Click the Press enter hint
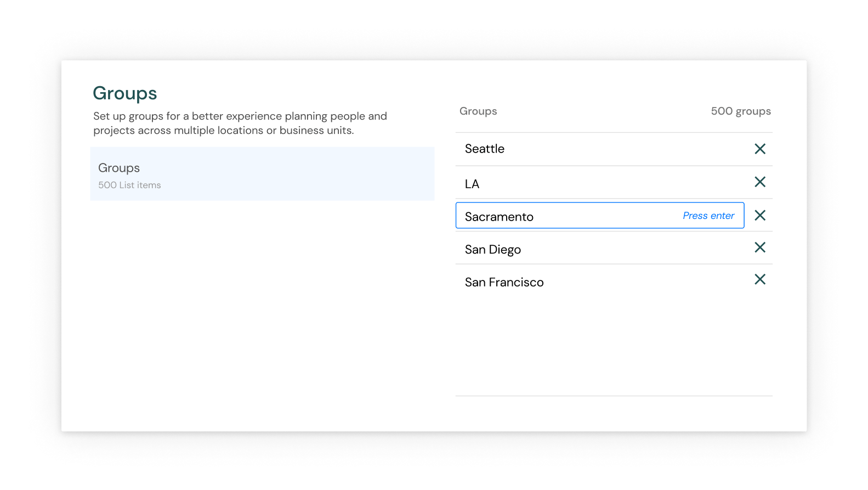 point(708,216)
